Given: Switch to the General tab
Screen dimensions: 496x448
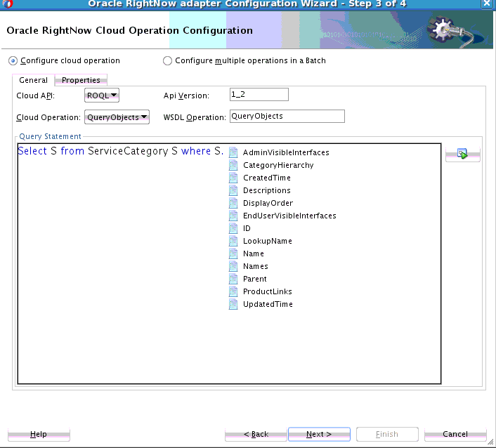Looking at the screenshot, I should click(x=33, y=80).
